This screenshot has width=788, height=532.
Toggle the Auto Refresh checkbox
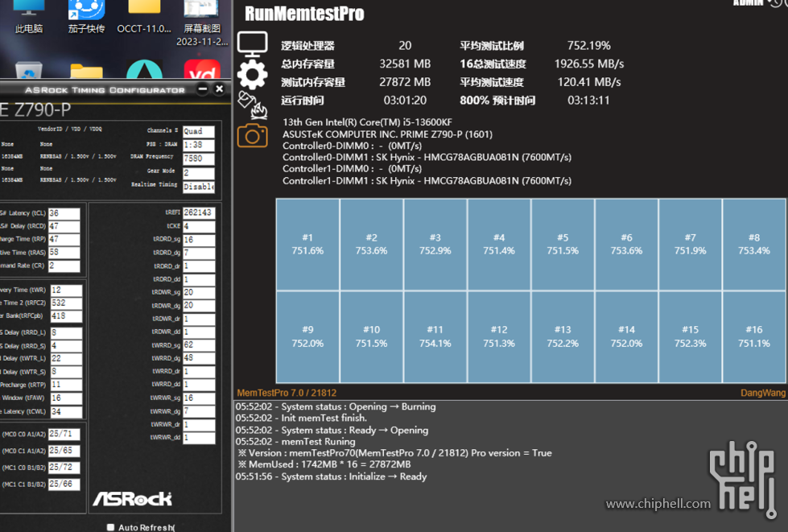click(110, 527)
